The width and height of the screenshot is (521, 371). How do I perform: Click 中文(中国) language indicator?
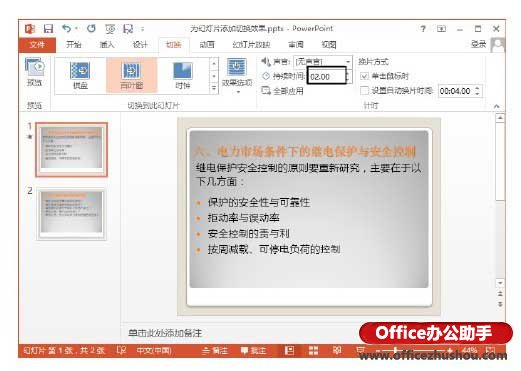(x=154, y=351)
